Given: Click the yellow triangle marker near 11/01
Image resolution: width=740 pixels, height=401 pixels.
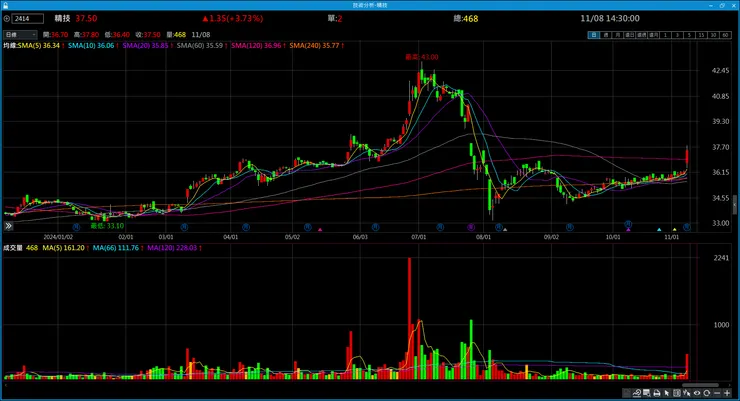Looking at the screenshot, I should (674, 230).
